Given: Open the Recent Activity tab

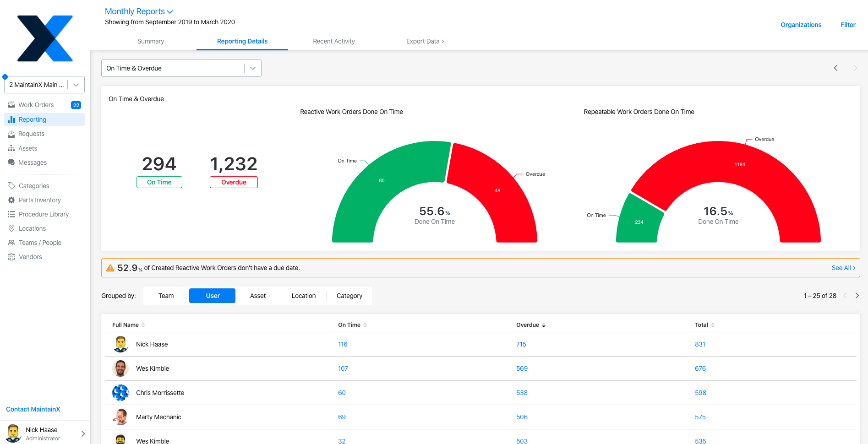Looking at the screenshot, I should (333, 41).
